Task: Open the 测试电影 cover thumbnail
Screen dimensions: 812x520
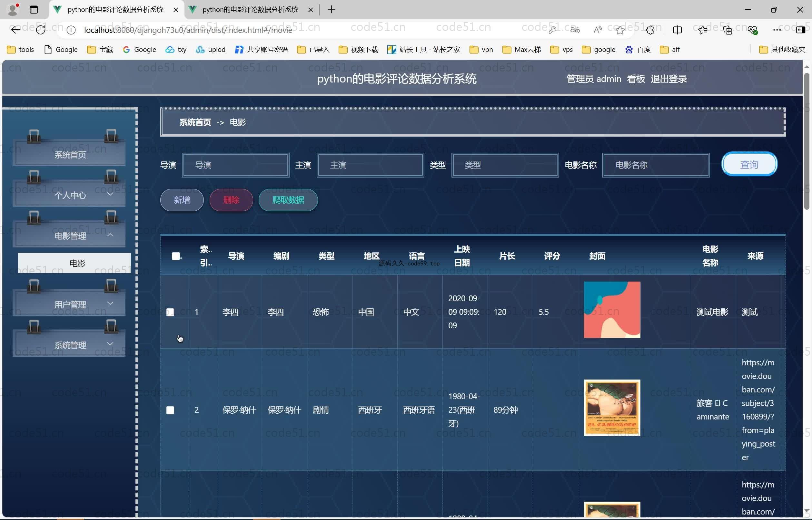Action: (x=612, y=310)
